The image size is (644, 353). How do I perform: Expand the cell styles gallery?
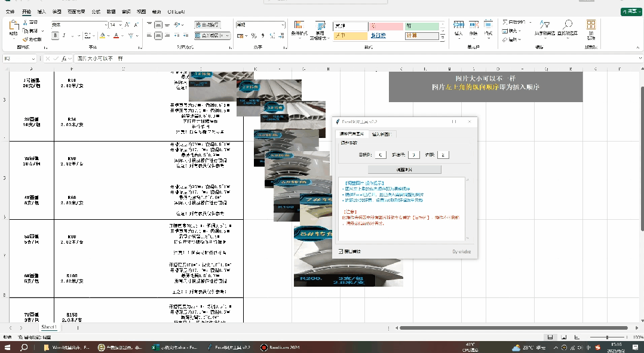(442, 38)
